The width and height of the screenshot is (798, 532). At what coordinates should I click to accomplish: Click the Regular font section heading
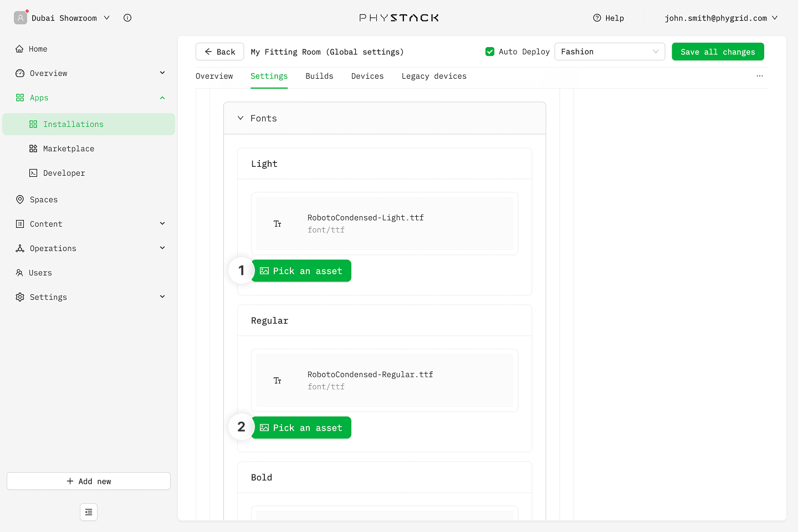point(269,320)
